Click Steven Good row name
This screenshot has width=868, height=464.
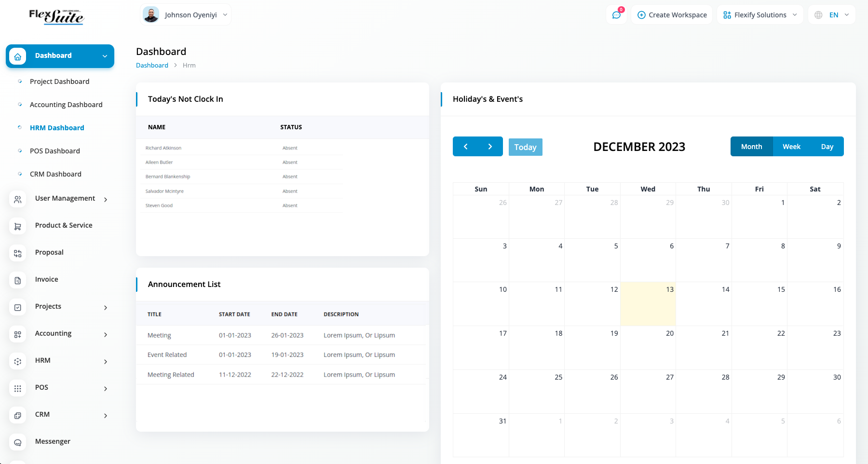tap(159, 205)
